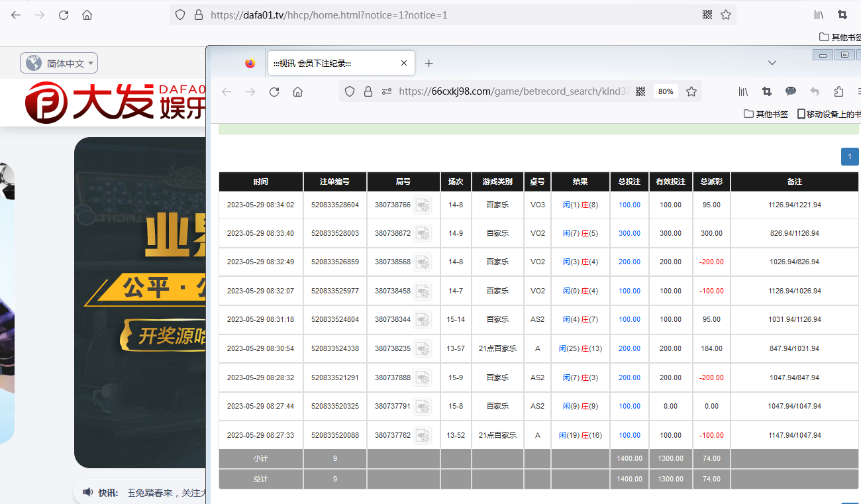Click the 游戏类别 column header
The image size is (861, 504).
(x=497, y=181)
